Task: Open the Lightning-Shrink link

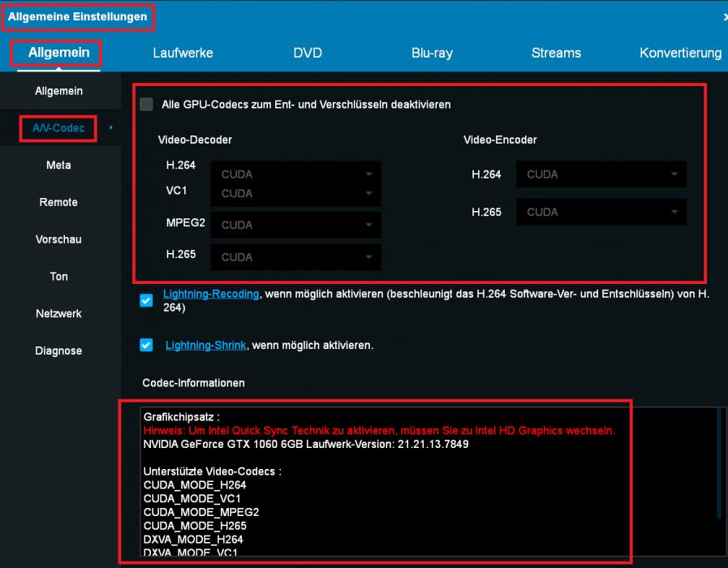Action: (x=205, y=345)
